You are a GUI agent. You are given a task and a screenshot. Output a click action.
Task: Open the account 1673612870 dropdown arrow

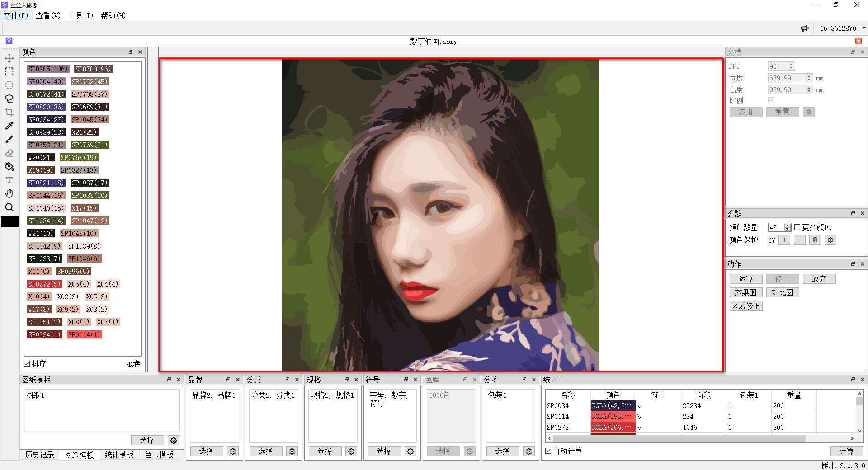(864, 28)
